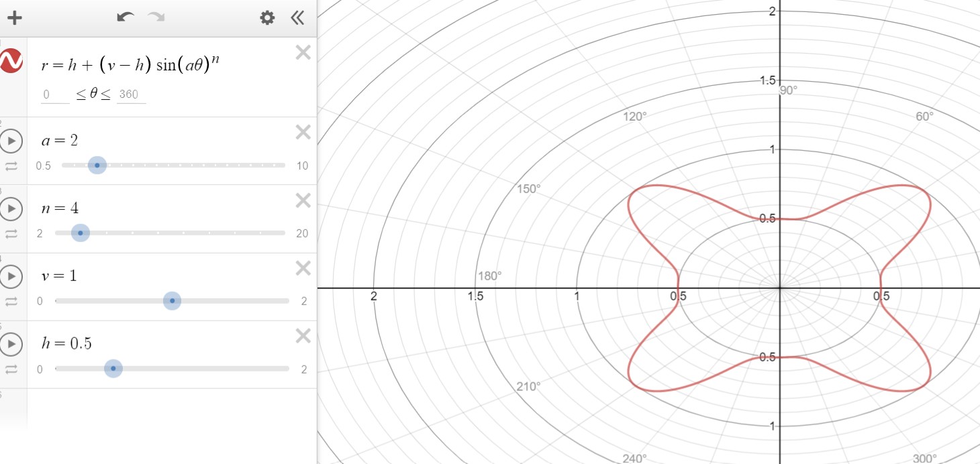
Task: Play animation for slider a
Action: pos(11,141)
